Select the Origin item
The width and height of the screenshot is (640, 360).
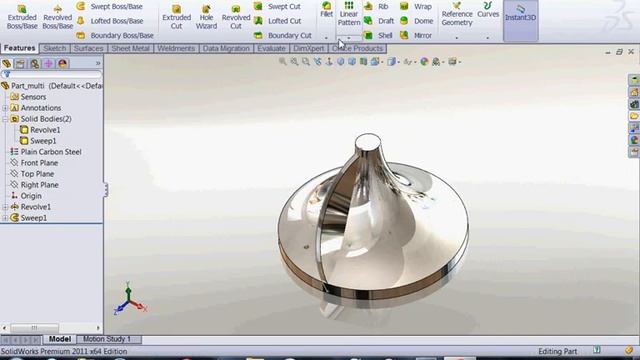pos(26,196)
